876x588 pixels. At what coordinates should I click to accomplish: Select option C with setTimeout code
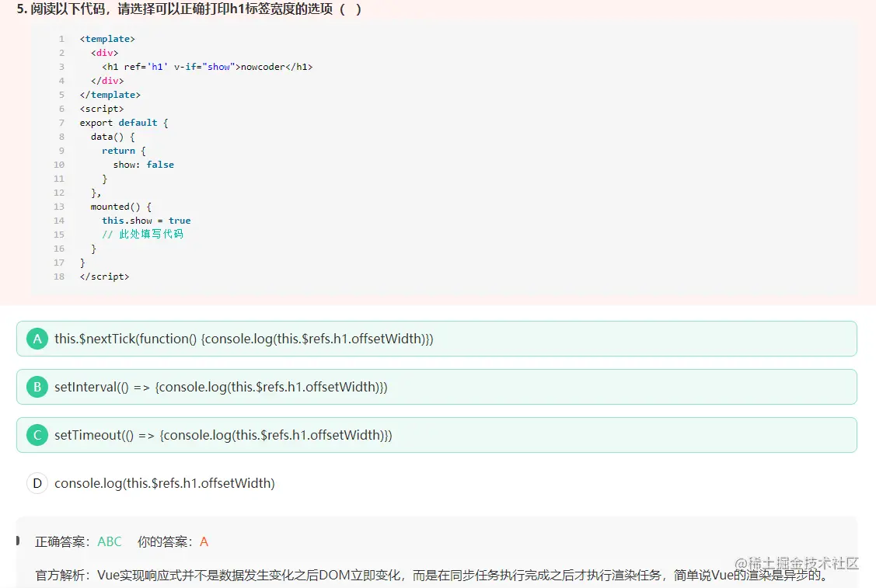[x=436, y=435]
